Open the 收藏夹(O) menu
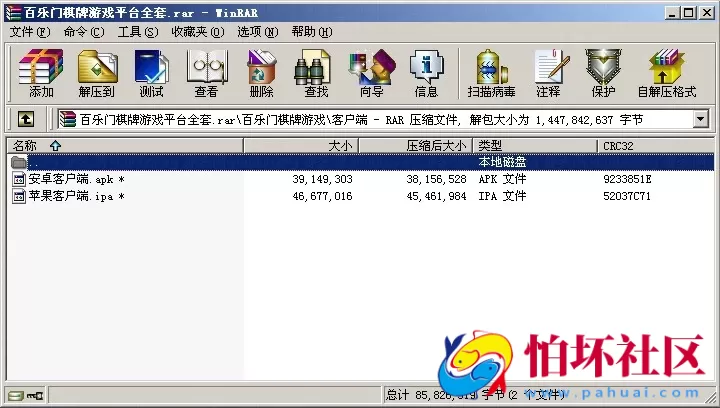The width and height of the screenshot is (720, 408). coord(198,32)
